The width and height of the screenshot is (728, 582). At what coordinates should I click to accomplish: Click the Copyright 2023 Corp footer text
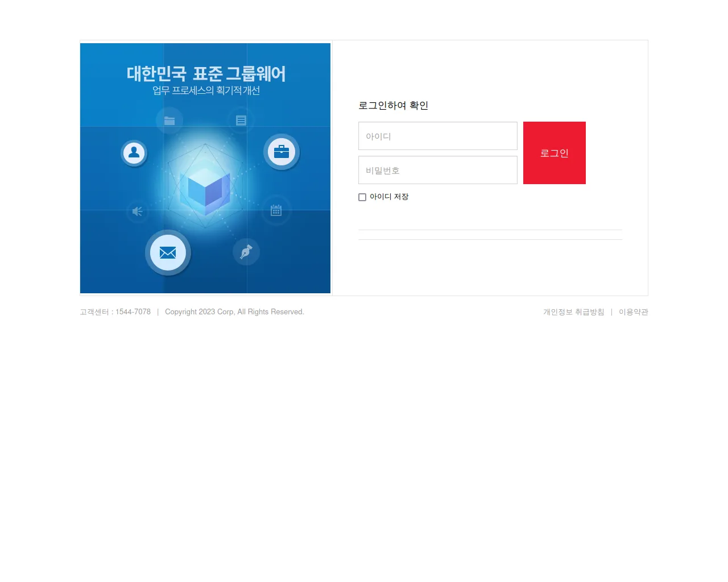[234, 312]
